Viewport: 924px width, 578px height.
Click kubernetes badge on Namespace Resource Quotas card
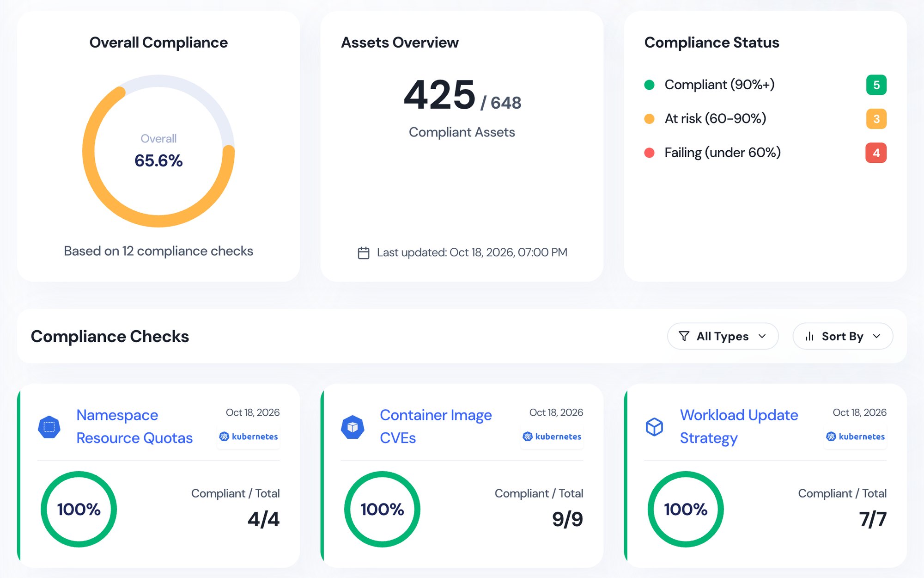pyautogui.click(x=249, y=437)
